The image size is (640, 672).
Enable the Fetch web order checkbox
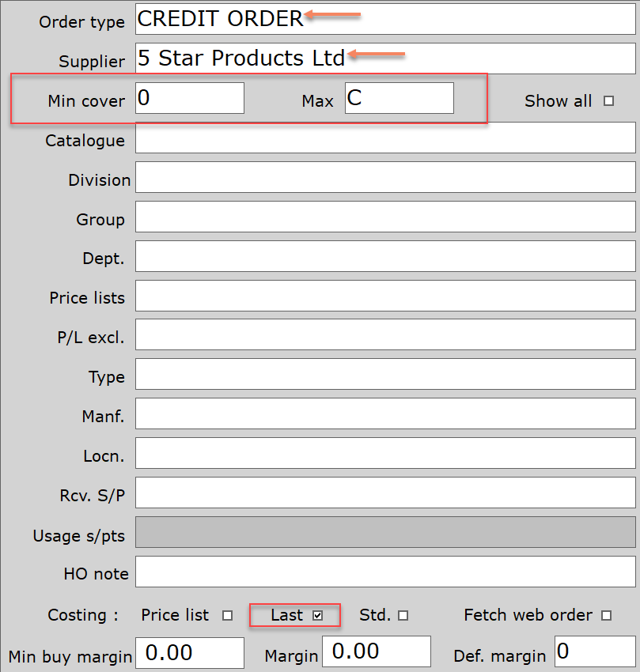[x=607, y=615]
